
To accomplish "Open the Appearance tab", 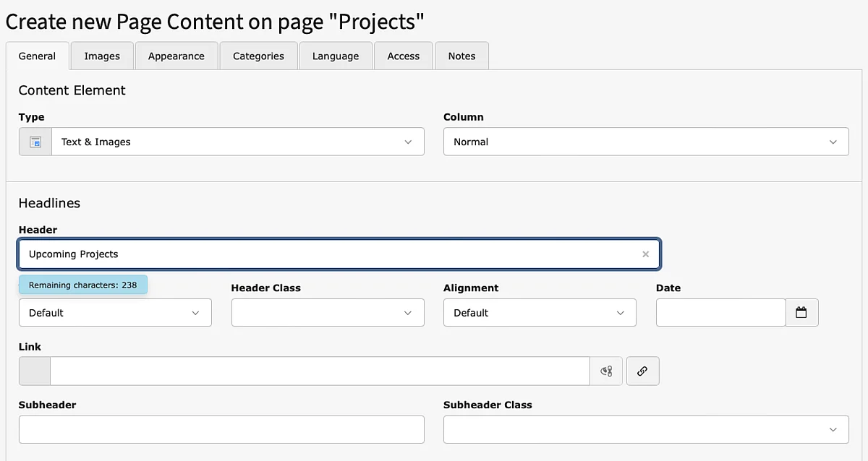I will tap(176, 56).
